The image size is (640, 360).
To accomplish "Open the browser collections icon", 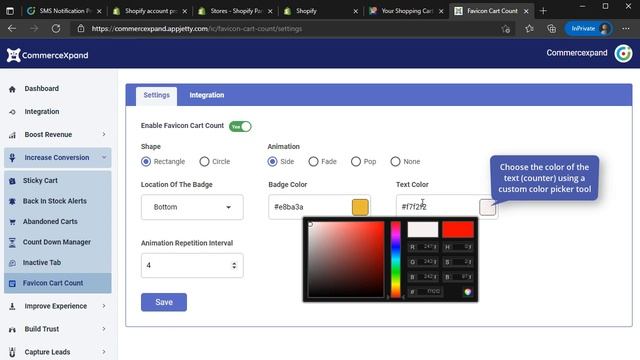I will [x=551, y=29].
